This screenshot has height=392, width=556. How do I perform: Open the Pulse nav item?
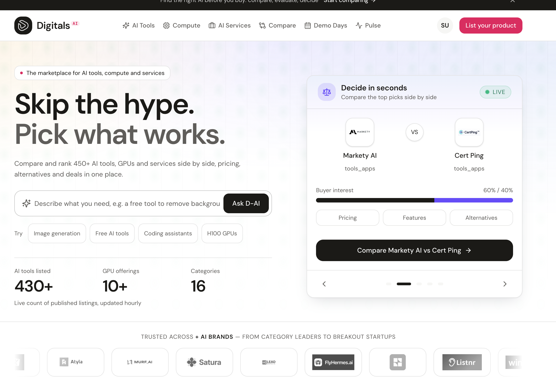click(x=368, y=26)
